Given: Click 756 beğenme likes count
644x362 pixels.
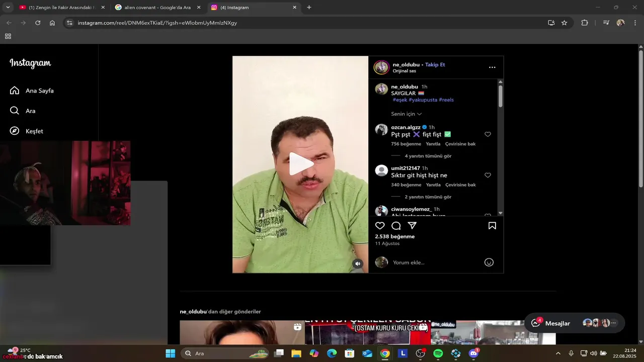Looking at the screenshot, I should click(x=406, y=144).
